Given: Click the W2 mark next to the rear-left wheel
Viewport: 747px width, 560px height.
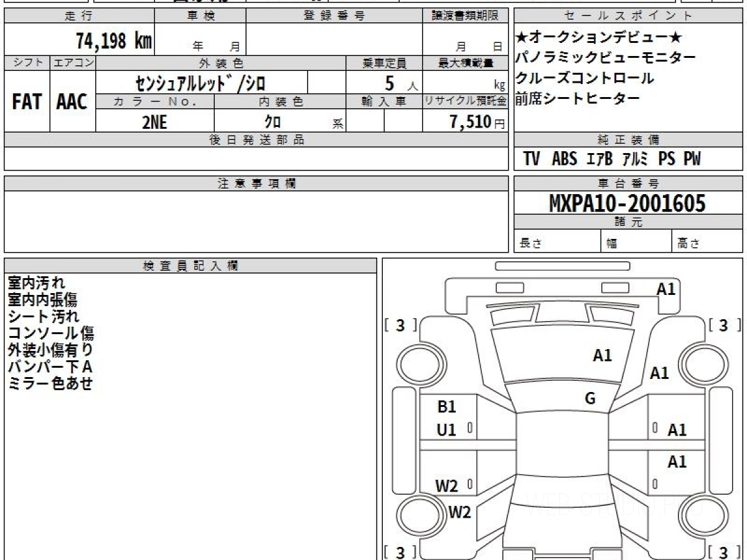Looking at the screenshot, I should [x=460, y=513].
